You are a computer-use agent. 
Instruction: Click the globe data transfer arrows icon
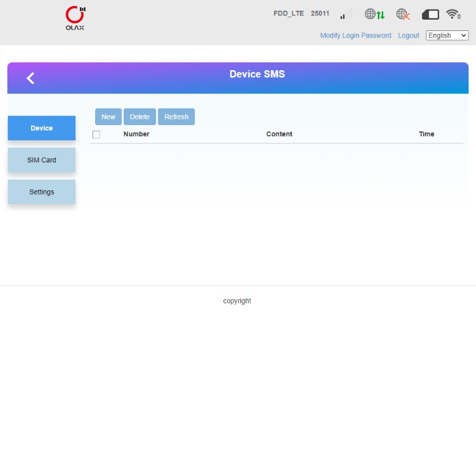tap(374, 14)
